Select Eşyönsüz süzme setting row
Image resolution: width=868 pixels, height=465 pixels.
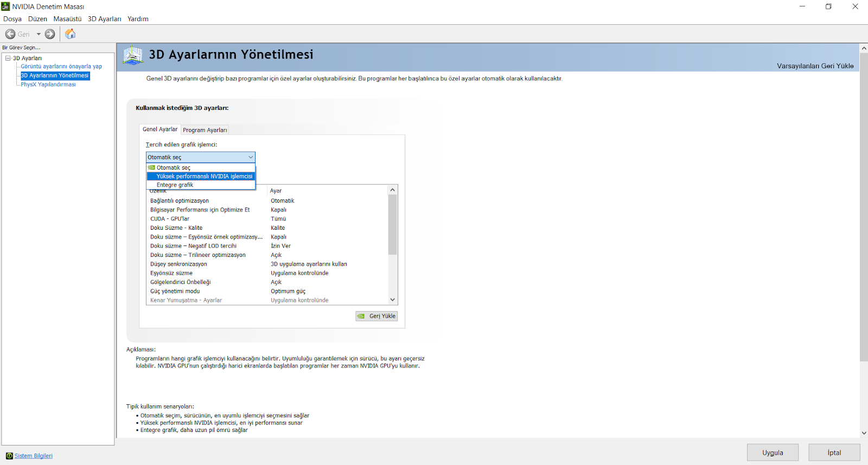267,273
